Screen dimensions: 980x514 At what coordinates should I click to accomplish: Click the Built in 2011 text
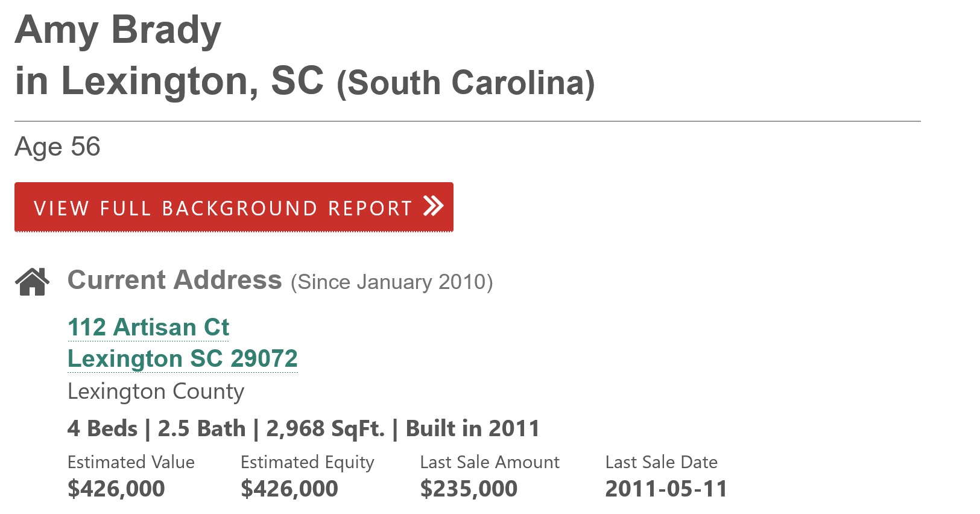coord(472,429)
